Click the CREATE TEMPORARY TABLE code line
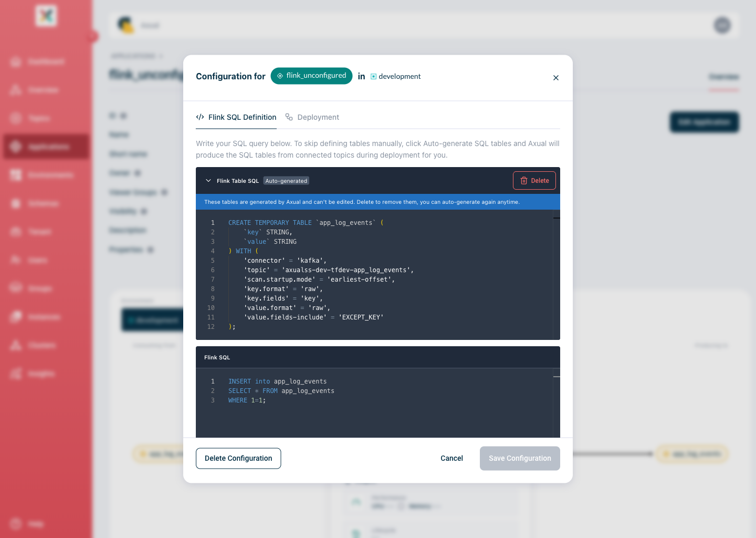 point(306,223)
